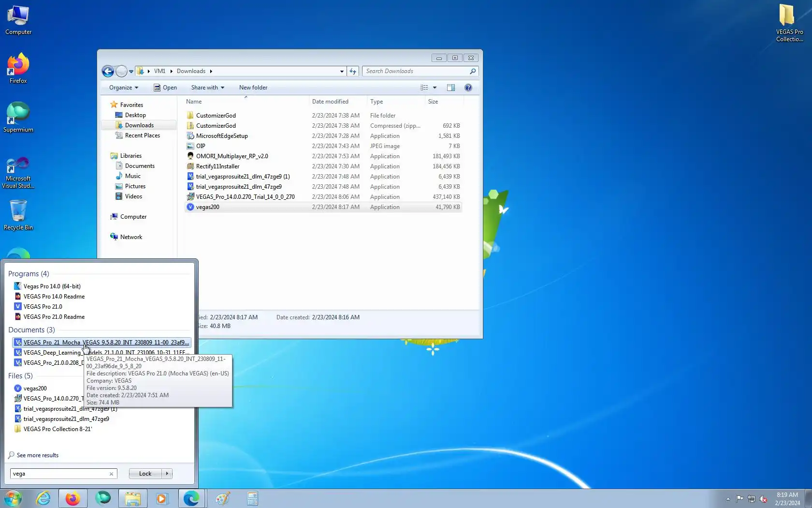Open Internet Explorer from the taskbar
The image size is (812, 508).
click(43, 498)
